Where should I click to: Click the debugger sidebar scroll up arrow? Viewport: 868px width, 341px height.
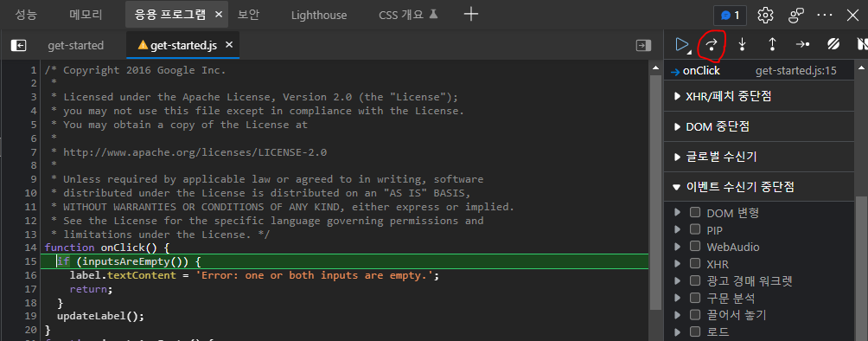(860, 68)
